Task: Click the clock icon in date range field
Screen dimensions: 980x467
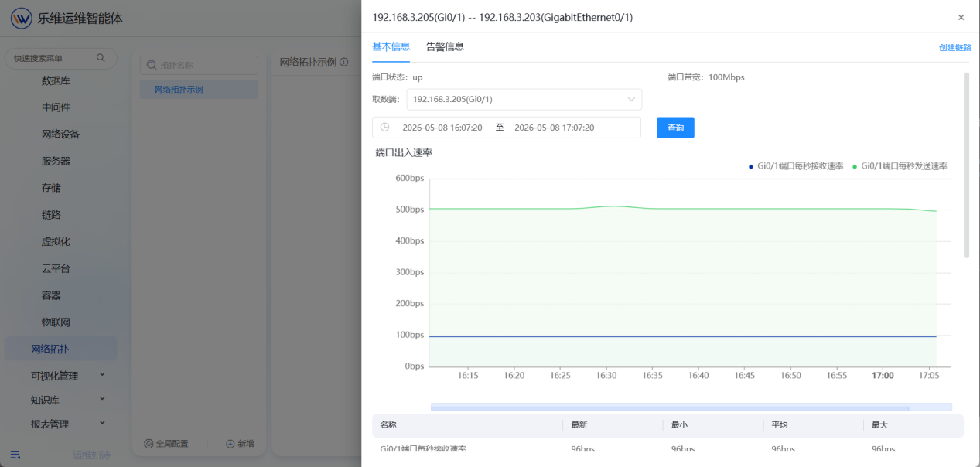Action: 384,127
